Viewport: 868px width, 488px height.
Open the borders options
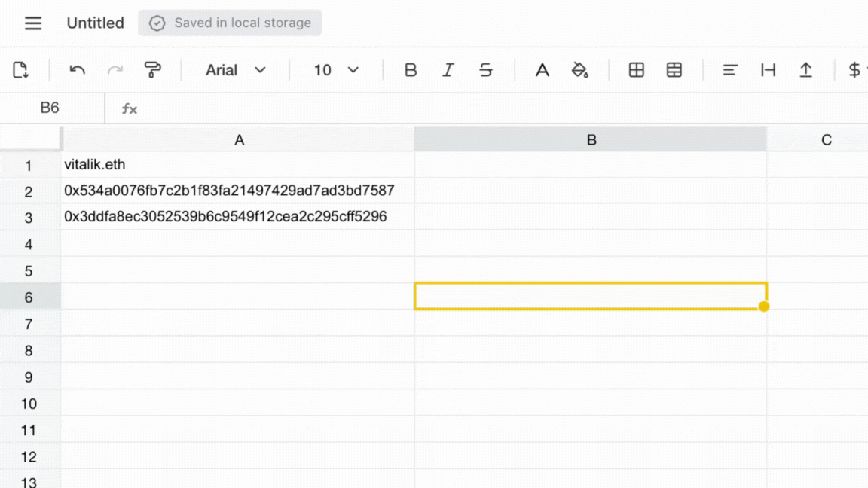click(x=637, y=69)
